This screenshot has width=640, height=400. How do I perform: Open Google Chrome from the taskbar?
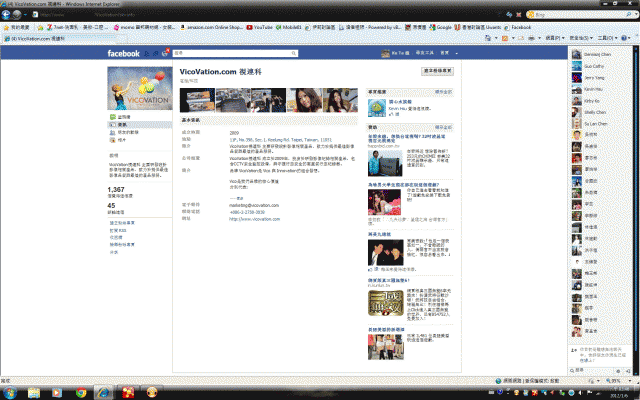click(81, 393)
